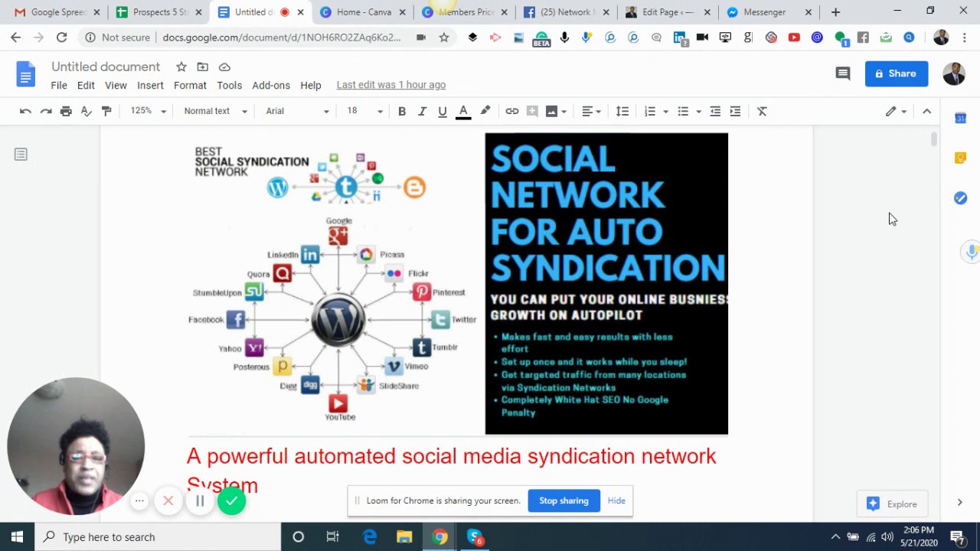
Task: Expand the numbered list style arrow
Action: (x=665, y=111)
